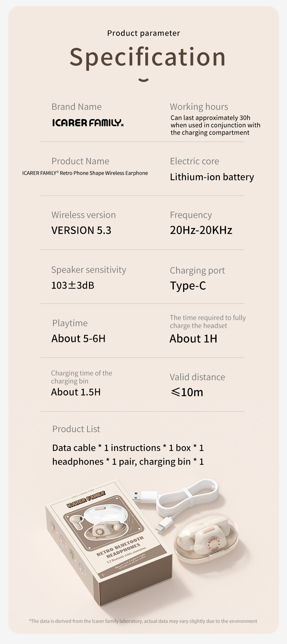287x644 pixels.
Task: Click the About 1.5H charging bin value
Action: [76, 392]
